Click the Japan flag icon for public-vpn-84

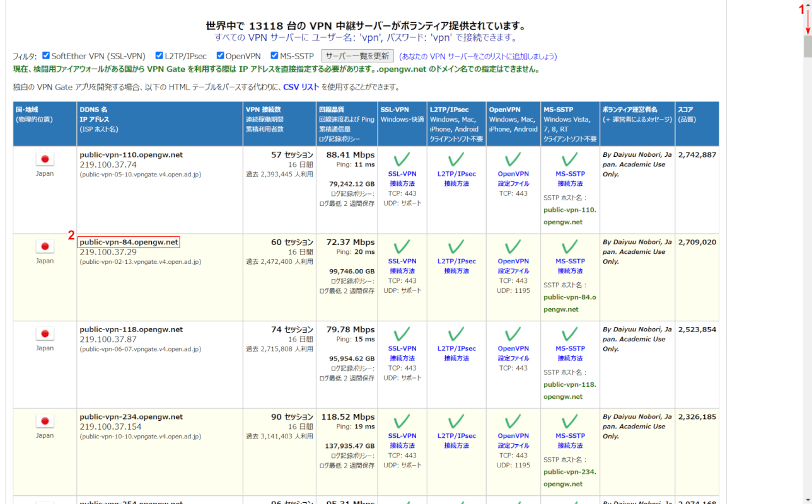pos(45,247)
